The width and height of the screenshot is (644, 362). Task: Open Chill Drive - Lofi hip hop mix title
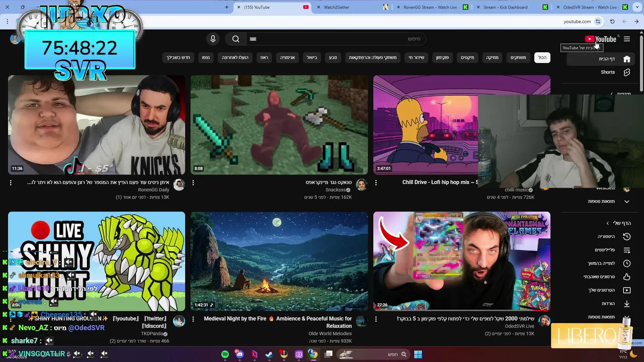click(x=440, y=182)
